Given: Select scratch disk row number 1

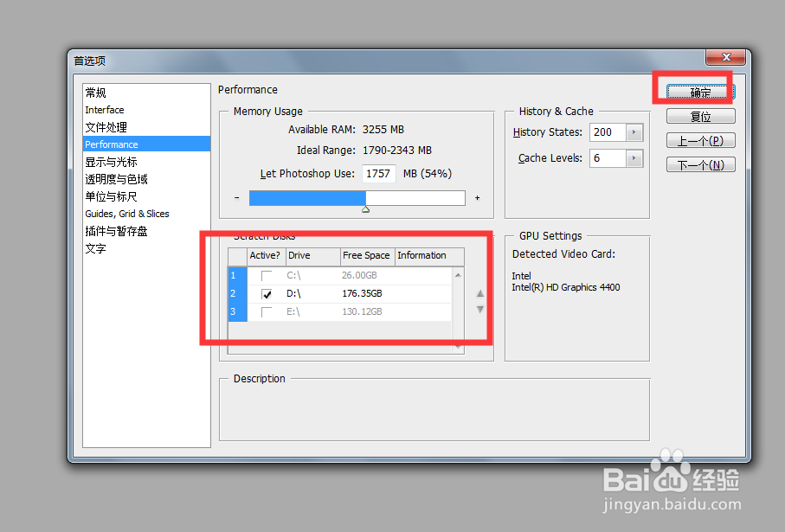Looking at the screenshot, I should [x=237, y=276].
